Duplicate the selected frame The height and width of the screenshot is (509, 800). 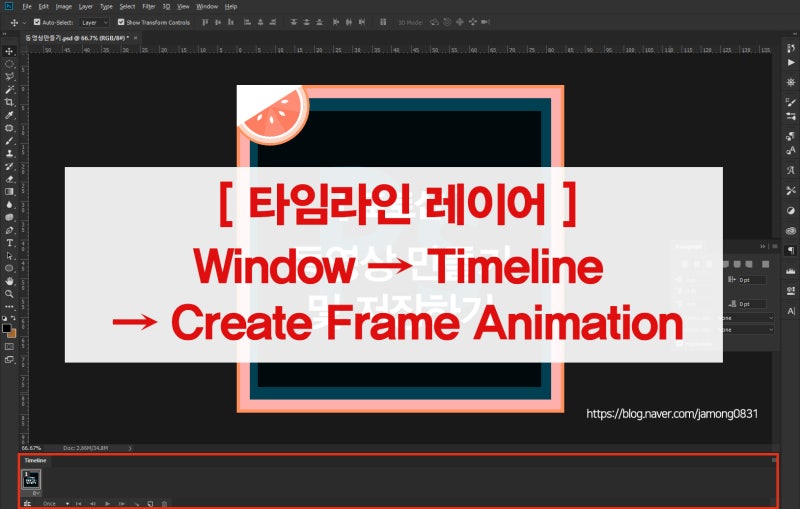coord(151,503)
